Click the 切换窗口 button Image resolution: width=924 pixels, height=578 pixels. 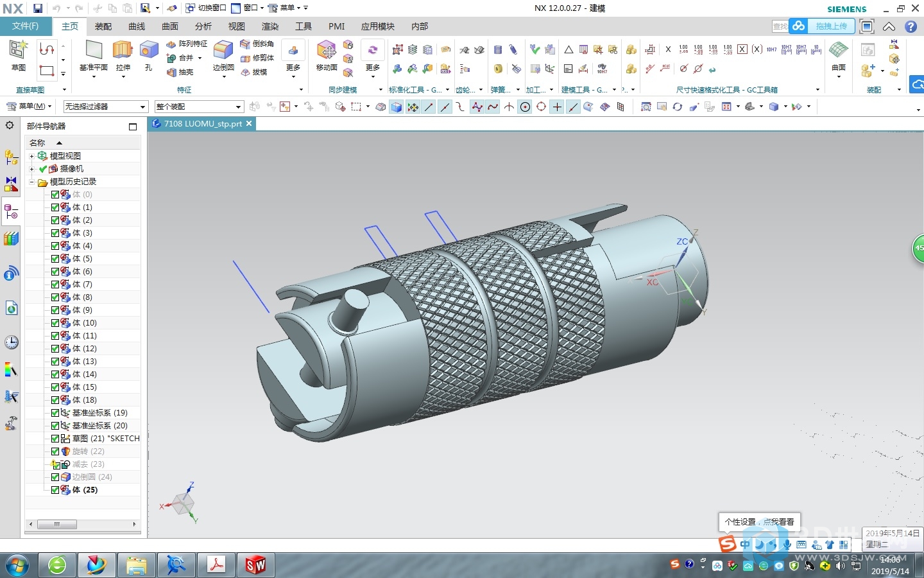[206, 8]
